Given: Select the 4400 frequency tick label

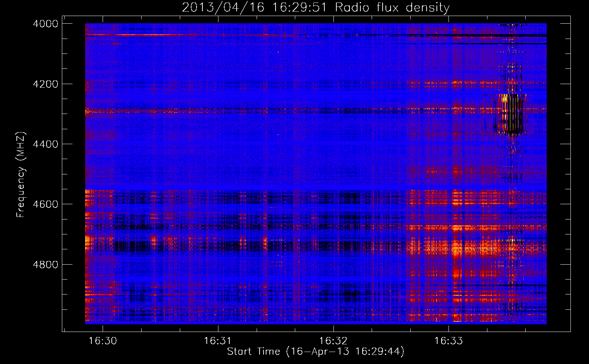Looking at the screenshot, I should 46,144.
